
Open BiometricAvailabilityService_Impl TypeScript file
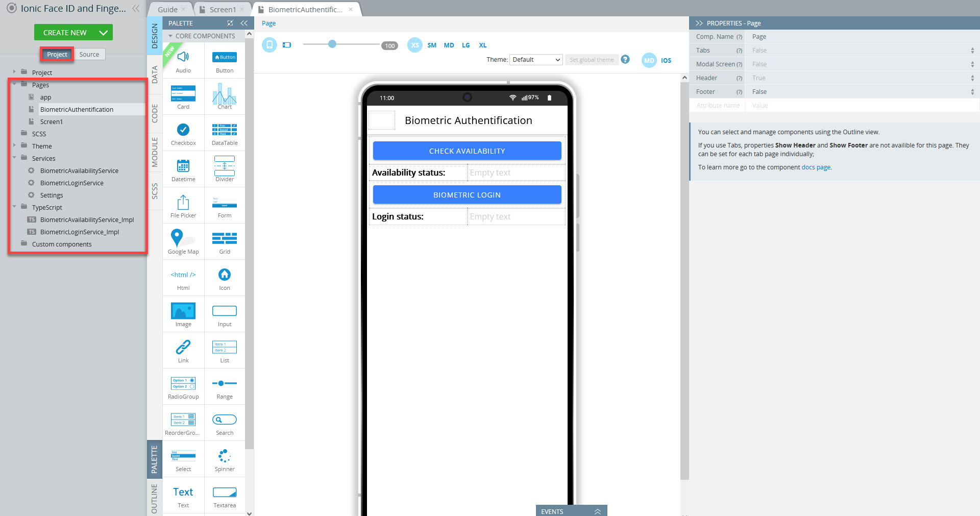tap(87, 220)
